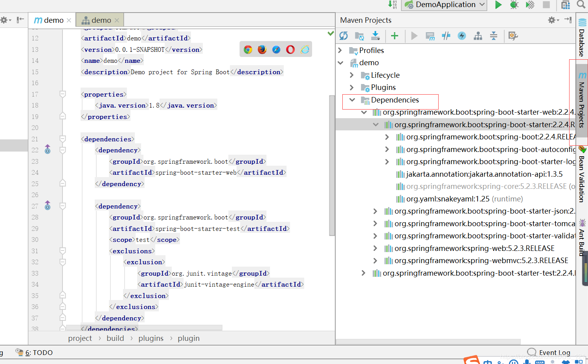Screen dimensions: 588x364
Task: Run DemoApplication with green play button
Action: pos(498,5)
